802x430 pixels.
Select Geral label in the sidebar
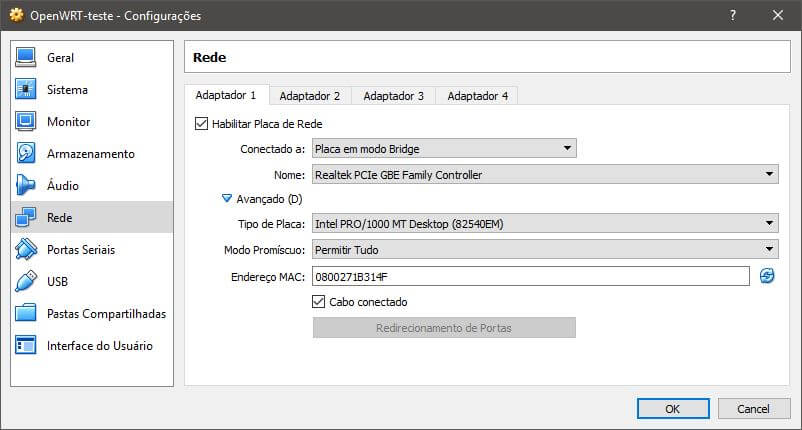pos(60,58)
